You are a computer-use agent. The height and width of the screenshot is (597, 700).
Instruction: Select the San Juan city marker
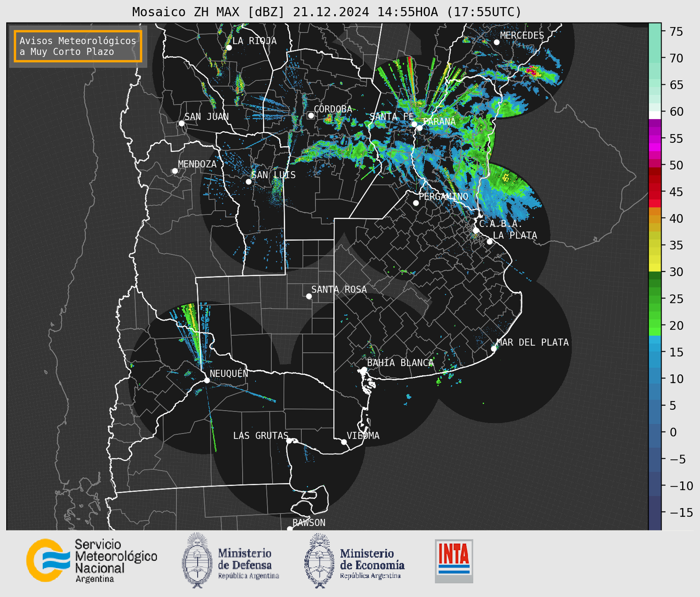coord(181,123)
